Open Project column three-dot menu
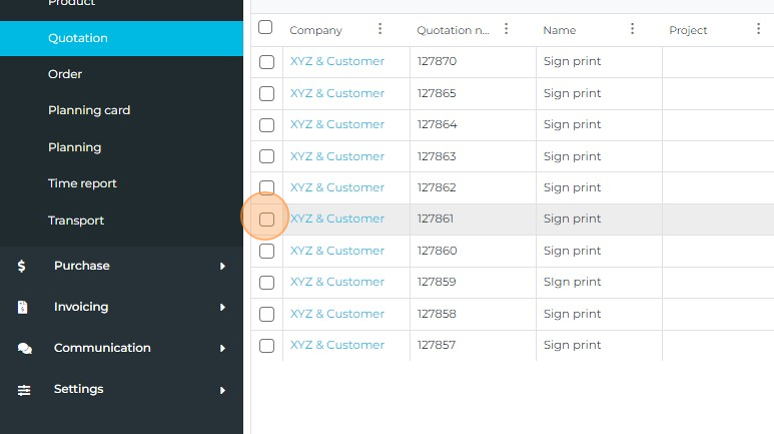Screen dimensions: 774x434 [x=758, y=29]
